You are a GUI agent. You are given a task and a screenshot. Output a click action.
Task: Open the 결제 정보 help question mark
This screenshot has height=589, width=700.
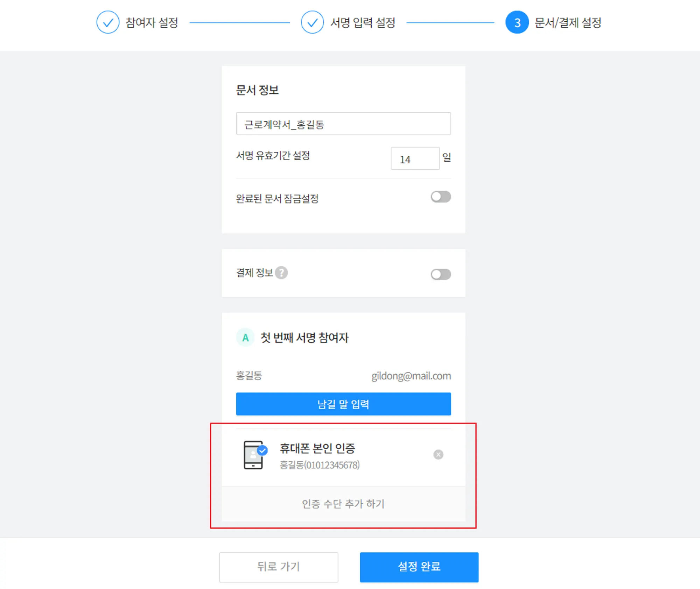(281, 272)
